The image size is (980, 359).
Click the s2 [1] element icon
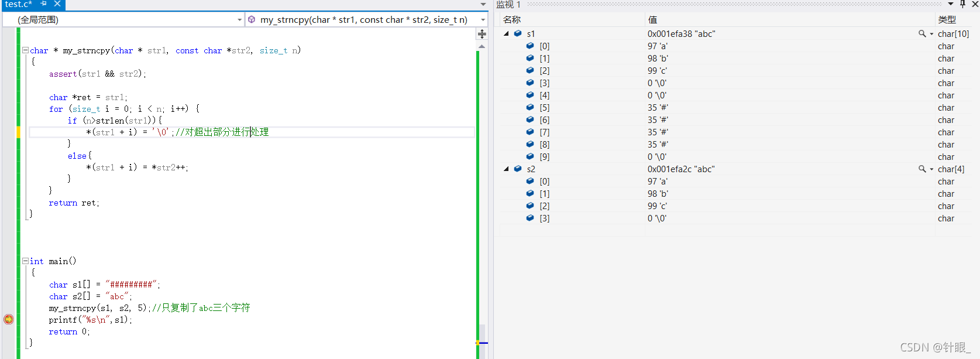(530, 193)
